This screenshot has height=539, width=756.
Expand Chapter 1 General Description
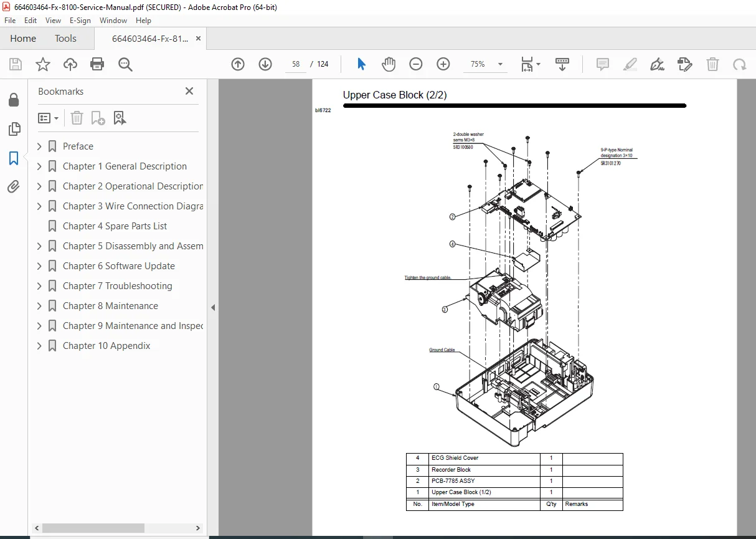pos(39,166)
